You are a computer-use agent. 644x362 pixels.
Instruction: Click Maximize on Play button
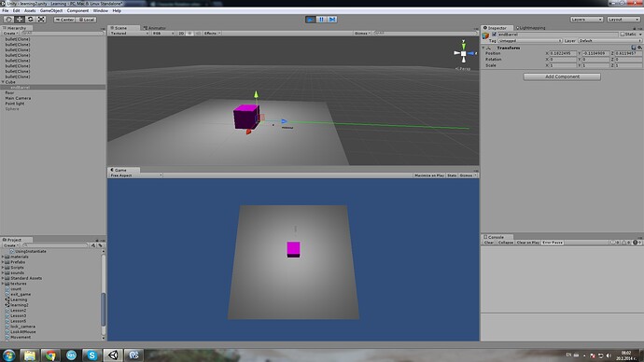tap(429, 175)
